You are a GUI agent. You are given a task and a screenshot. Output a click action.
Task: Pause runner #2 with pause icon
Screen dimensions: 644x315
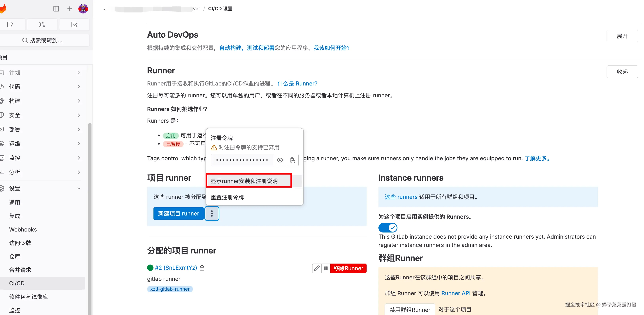pyautogui.click(x=326, y=268)
